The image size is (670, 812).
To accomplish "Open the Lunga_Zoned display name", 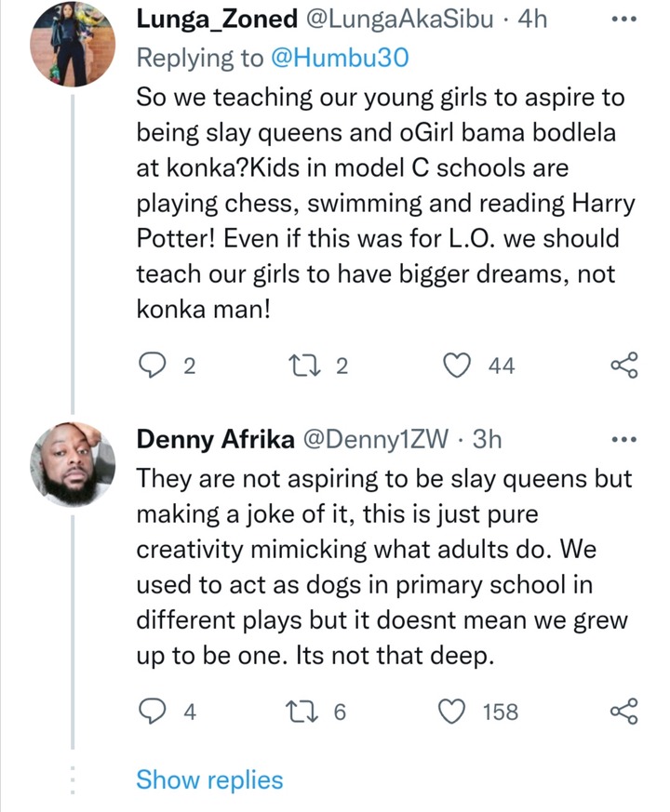I will point(217,20).
